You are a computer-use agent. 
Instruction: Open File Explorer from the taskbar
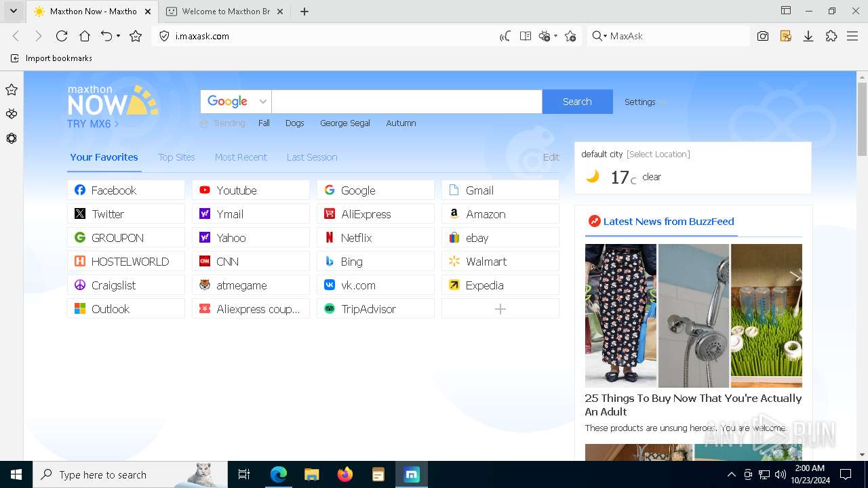(311, 474)
